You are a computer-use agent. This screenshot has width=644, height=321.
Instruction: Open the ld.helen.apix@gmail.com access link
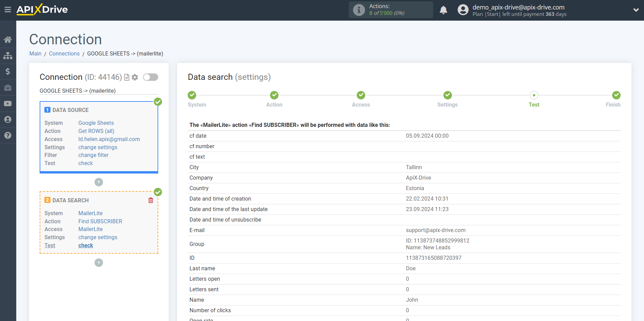point(109,139)
